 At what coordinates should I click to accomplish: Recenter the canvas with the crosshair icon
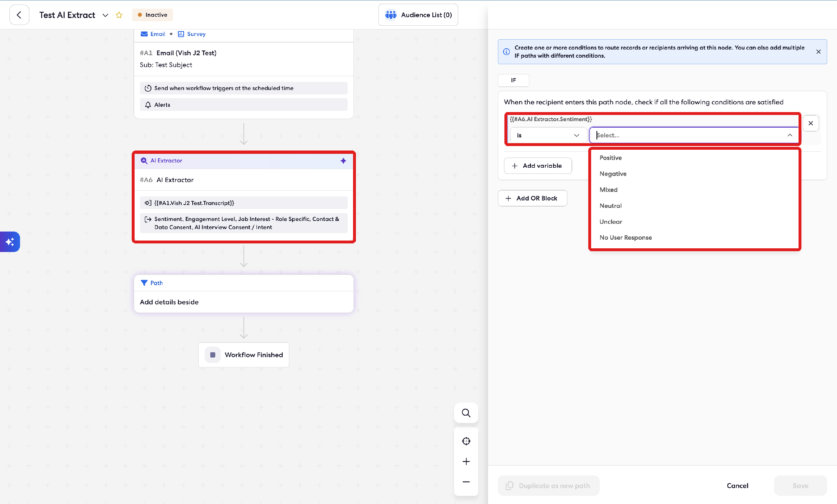(466, 441)
